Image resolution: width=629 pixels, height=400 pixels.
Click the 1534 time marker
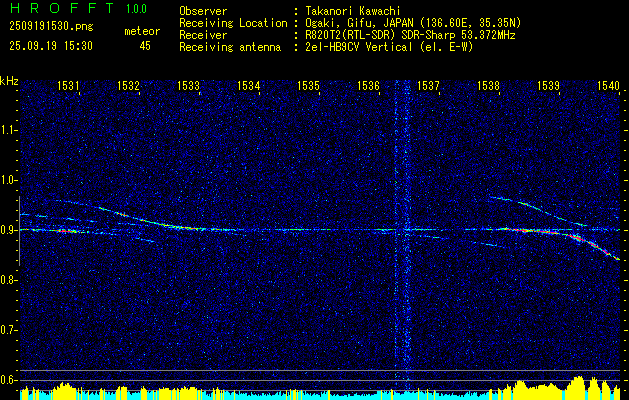tap(248, 85)
